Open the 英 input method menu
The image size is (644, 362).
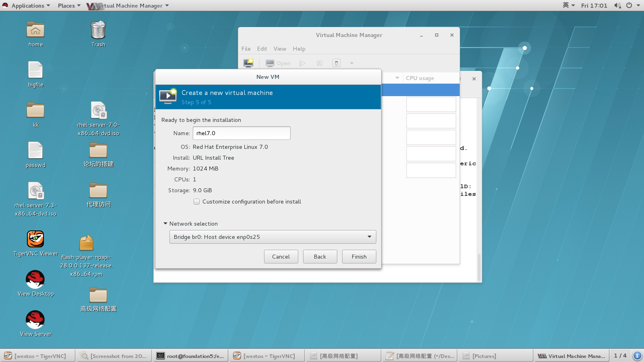pyautogui.click(x=569, y=5)
